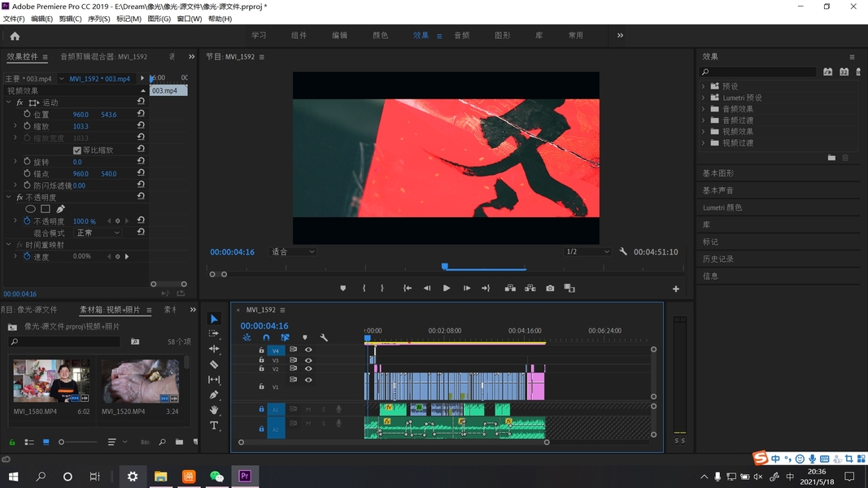Open the History panel
Image resolution: width=868 pixels, height=488 pixels.
point(718,259)
